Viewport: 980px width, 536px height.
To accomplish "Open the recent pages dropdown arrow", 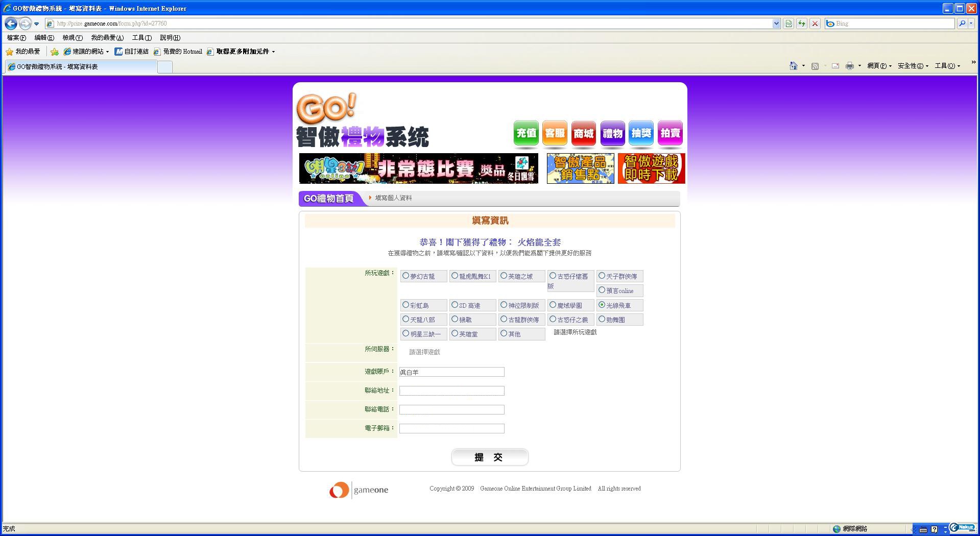I will click(x=36, y=24).
